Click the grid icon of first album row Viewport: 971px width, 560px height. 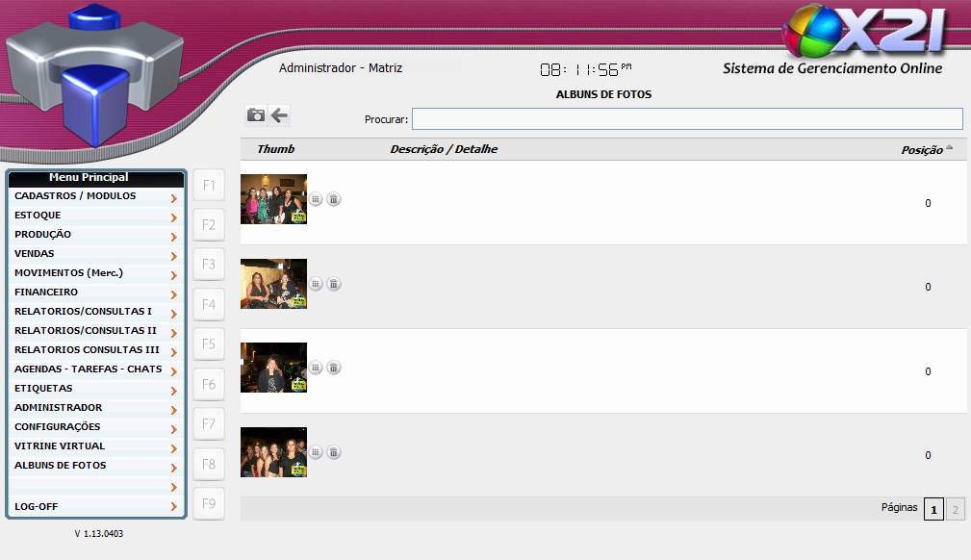(x=316, y=199)
